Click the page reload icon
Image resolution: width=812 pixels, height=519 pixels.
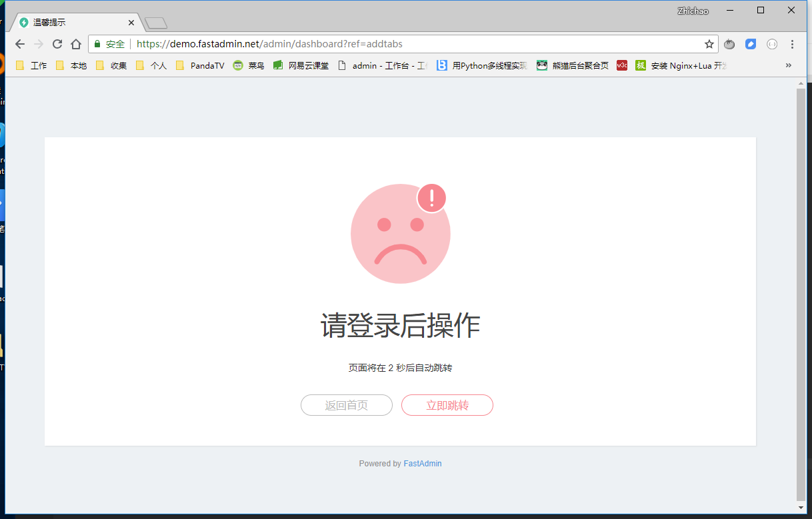coord(57,44)
